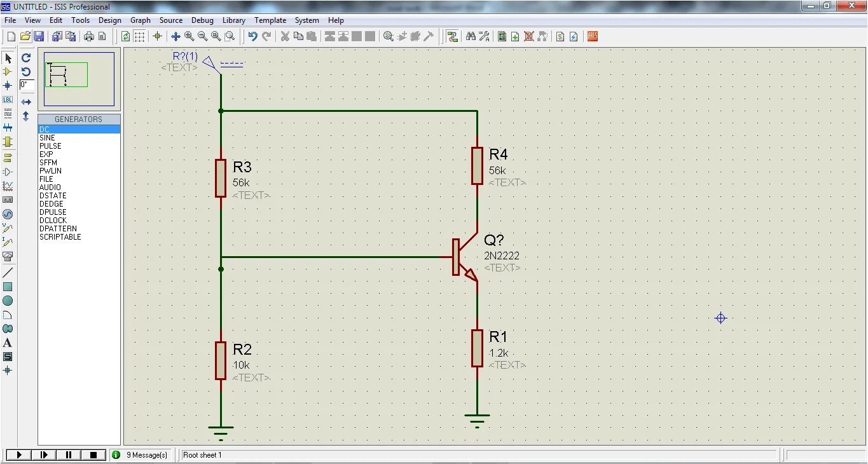Select the 2D box graphics tool

pyautogui.click(x=8, y=287)
